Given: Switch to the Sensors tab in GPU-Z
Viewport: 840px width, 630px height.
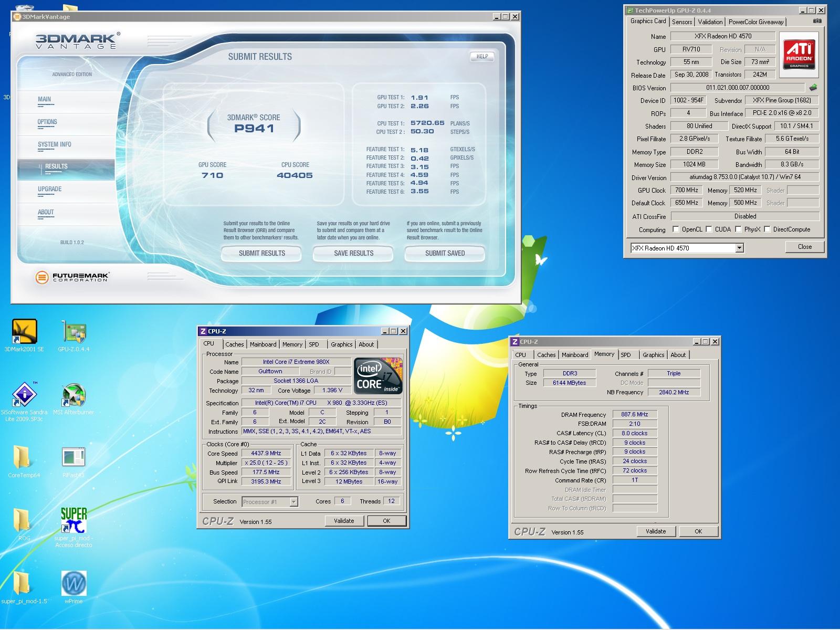Looking at the screenshot, I should point(681,22).
